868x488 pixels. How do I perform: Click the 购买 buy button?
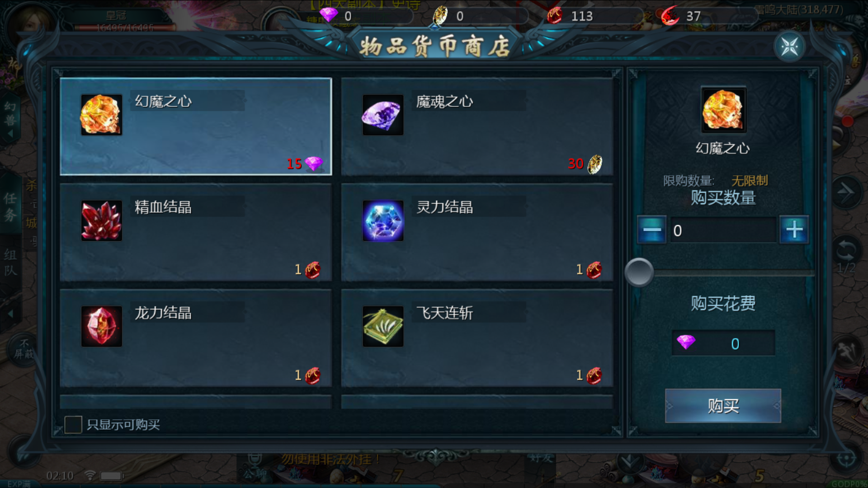pyautogui.click(x=723, y=406)
